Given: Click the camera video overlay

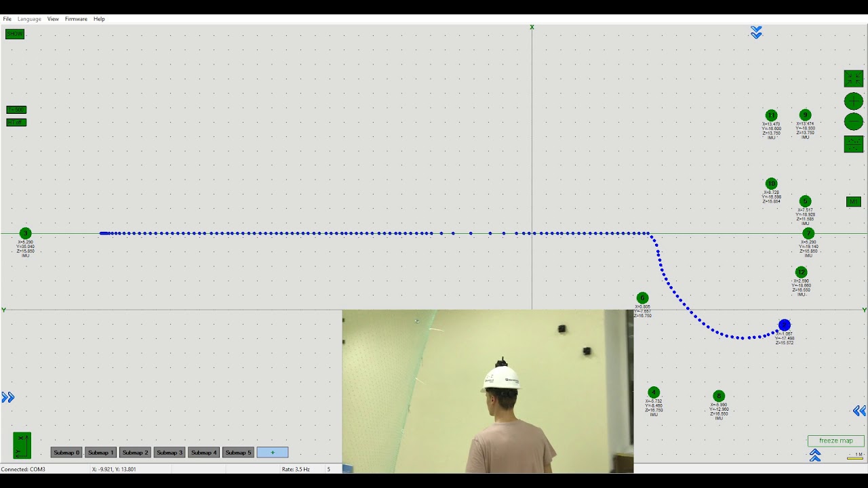Looking at the screenshot, I should pyautogui.click(x=488, y=391).
